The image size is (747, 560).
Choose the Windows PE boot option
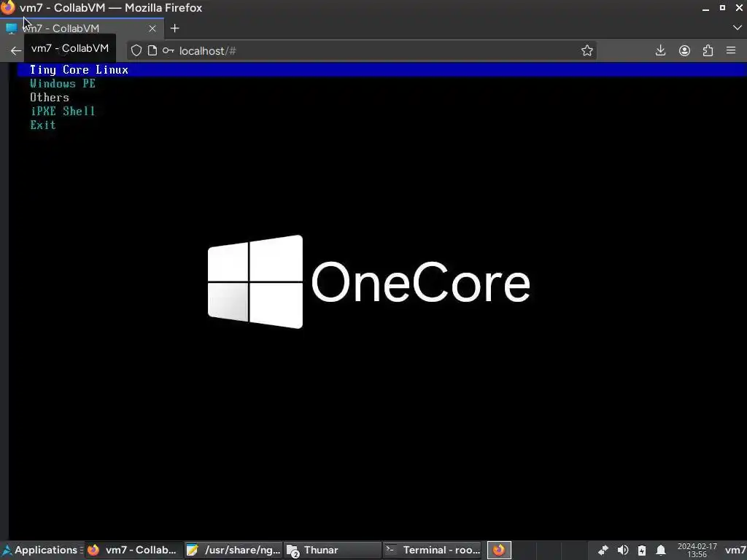[63, 84]
